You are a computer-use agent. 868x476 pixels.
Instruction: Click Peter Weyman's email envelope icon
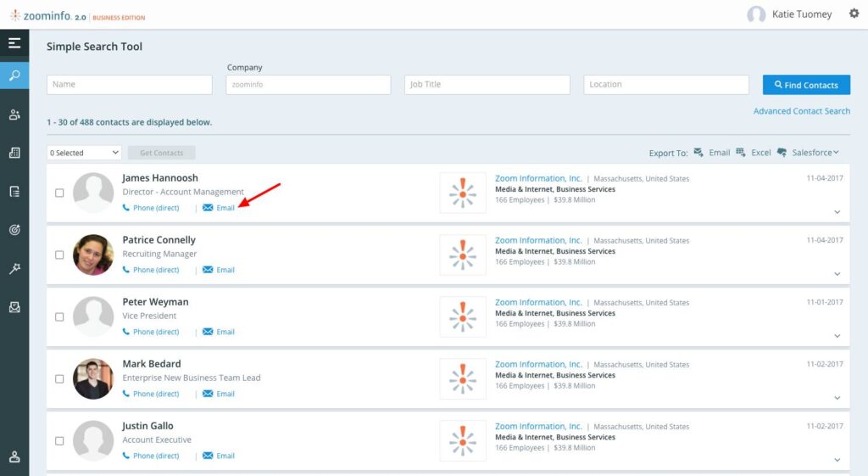coord(208,332)
